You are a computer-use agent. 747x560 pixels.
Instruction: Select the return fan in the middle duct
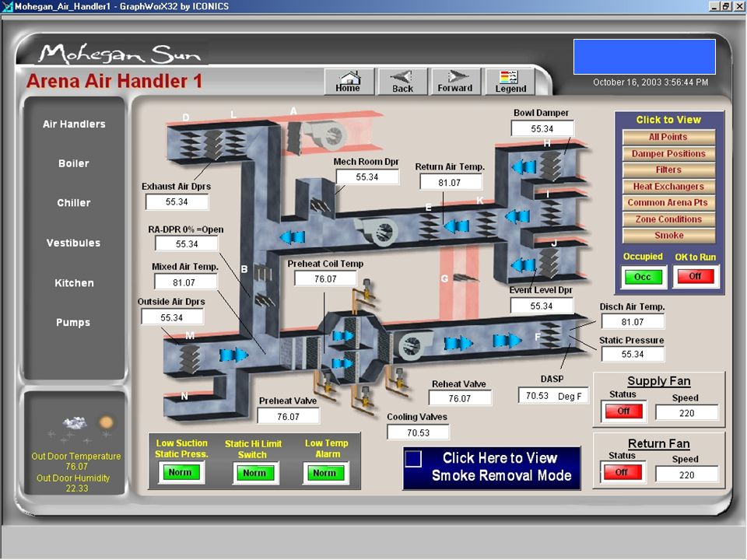coord(379,232)
